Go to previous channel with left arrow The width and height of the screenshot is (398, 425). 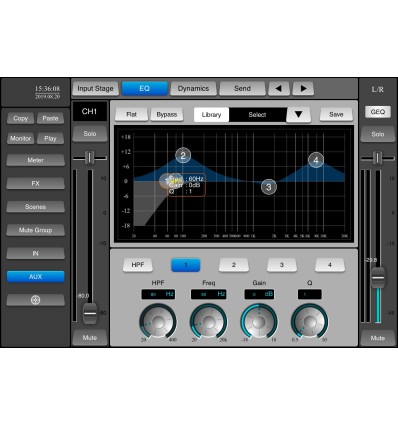tap(279, 89)
